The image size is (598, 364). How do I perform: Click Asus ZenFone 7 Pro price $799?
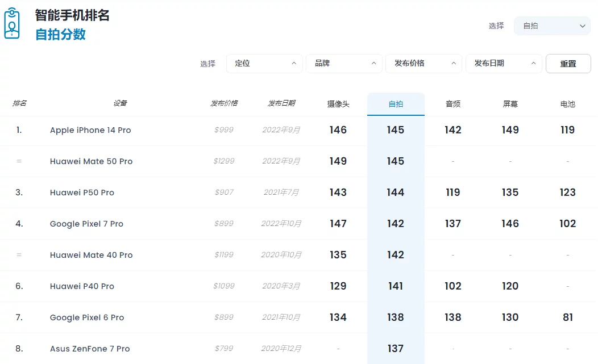pyautogui.click(x=224, y=349)
